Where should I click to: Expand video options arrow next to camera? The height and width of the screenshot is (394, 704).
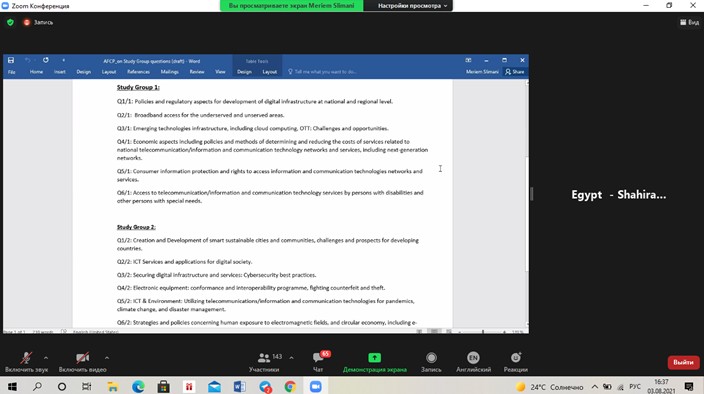pos(107,358)
